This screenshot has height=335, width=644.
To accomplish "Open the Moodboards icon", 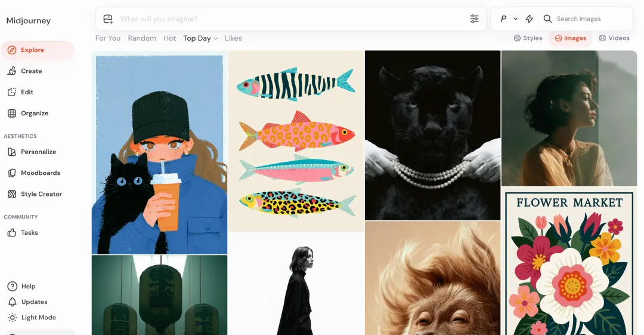I will [x=12, y=173].
